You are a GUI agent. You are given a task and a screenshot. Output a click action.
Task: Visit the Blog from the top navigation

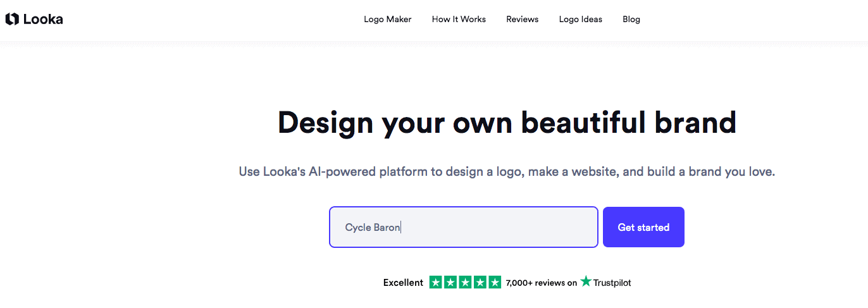click(x=631, y=20)
